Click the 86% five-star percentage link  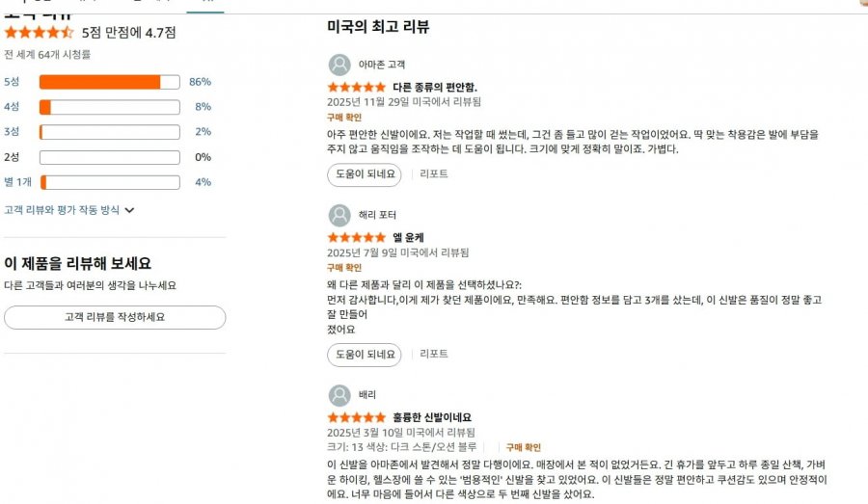click(200, 82)
